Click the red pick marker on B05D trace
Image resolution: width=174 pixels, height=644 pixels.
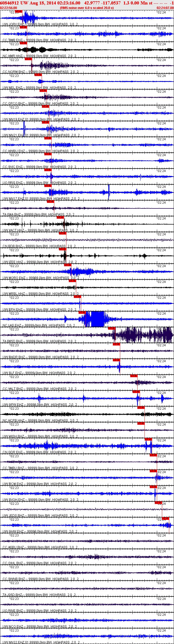click(x=112, y=328)
